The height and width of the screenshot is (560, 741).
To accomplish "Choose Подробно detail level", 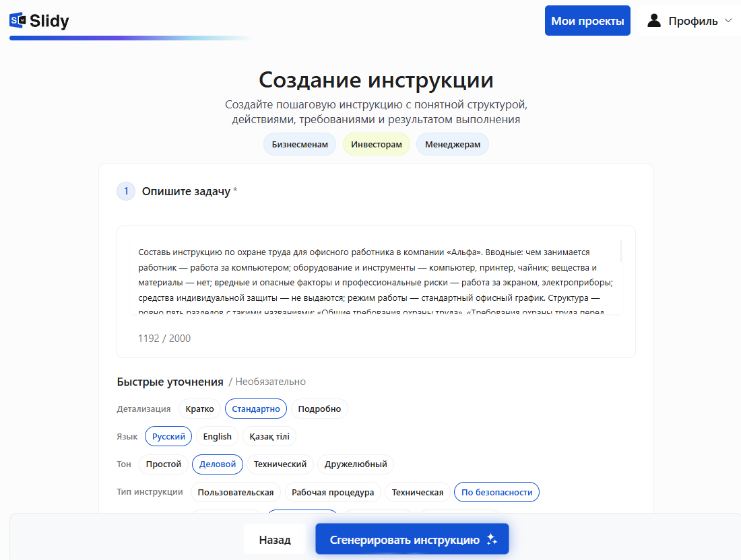I will (319, 409).
